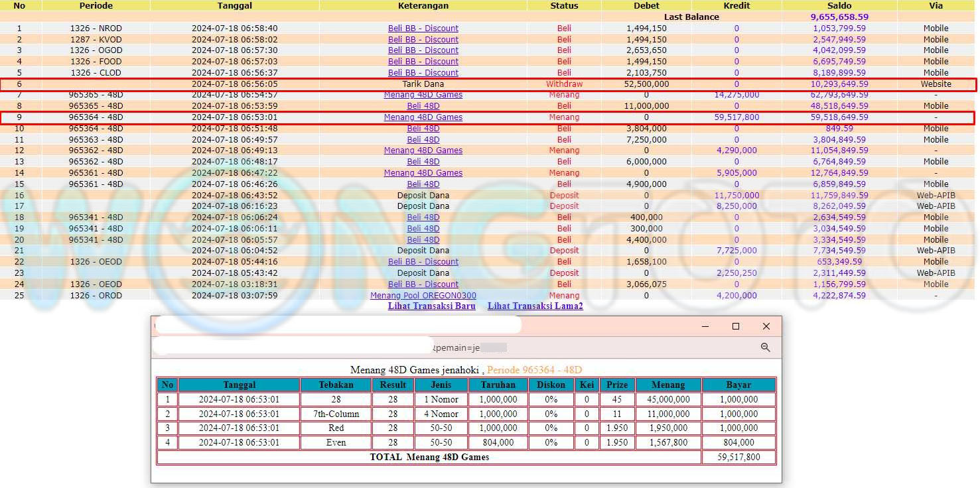Image resolution: width=980 pixels, height=488 pixels.
Task: Click Beli 48D link in row 18
Action: pyautogui.click(x=423, y=217)
